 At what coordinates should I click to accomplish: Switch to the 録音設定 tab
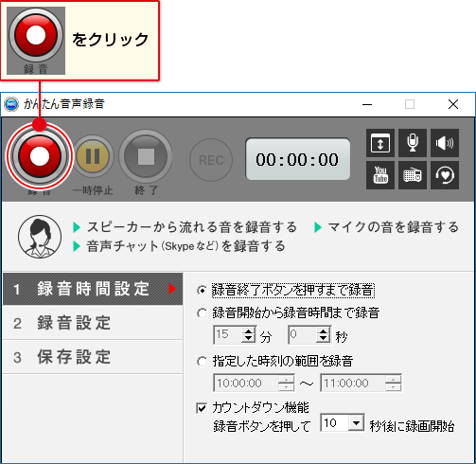(93, 323)
